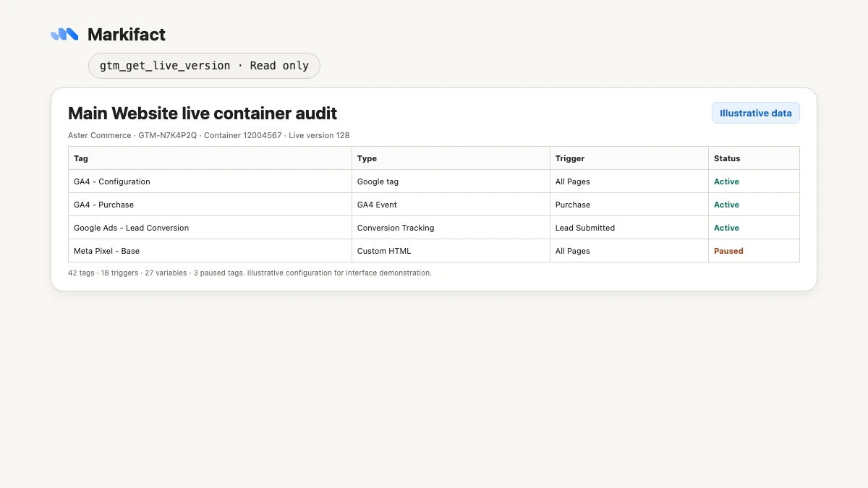
Task: Click the Tag column header
Action: [210, 158]
